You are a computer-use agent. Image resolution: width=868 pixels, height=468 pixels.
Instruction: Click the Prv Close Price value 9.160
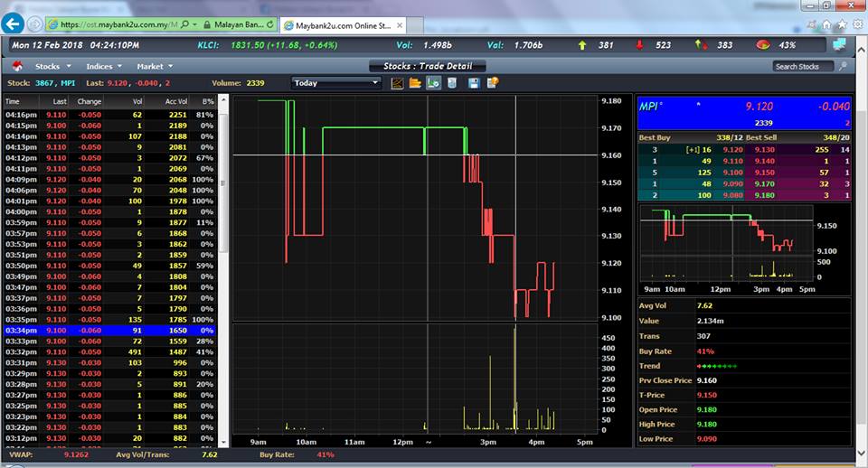pos(706,380)
